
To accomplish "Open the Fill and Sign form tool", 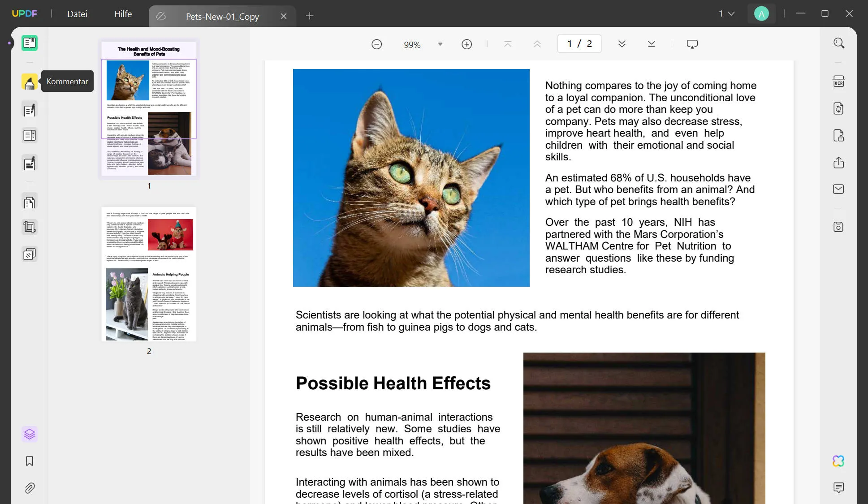I will (x=30, y=163).
